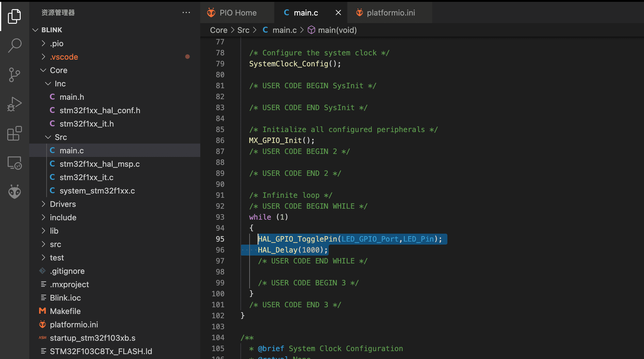The height and width of the screenshot is (359, 644).
Task: Click the Core breadcrumb segment
Action: [219, 30]
